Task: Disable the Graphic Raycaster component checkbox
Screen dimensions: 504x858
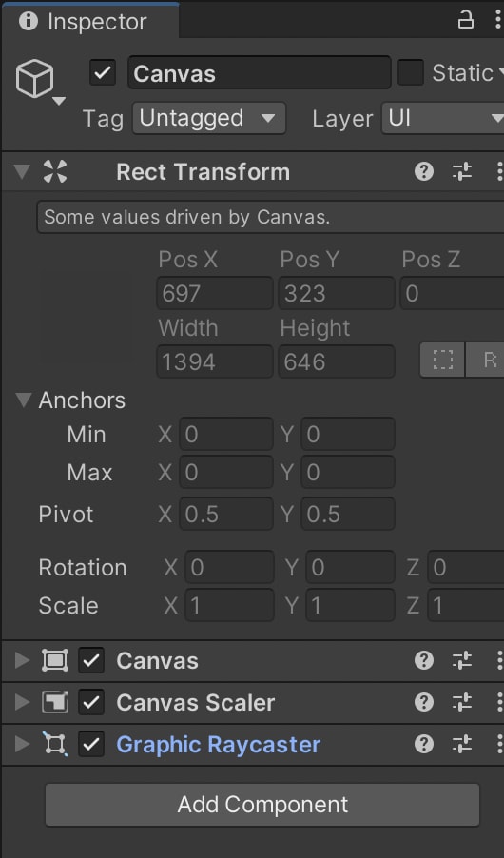Action: click(91, 744)
